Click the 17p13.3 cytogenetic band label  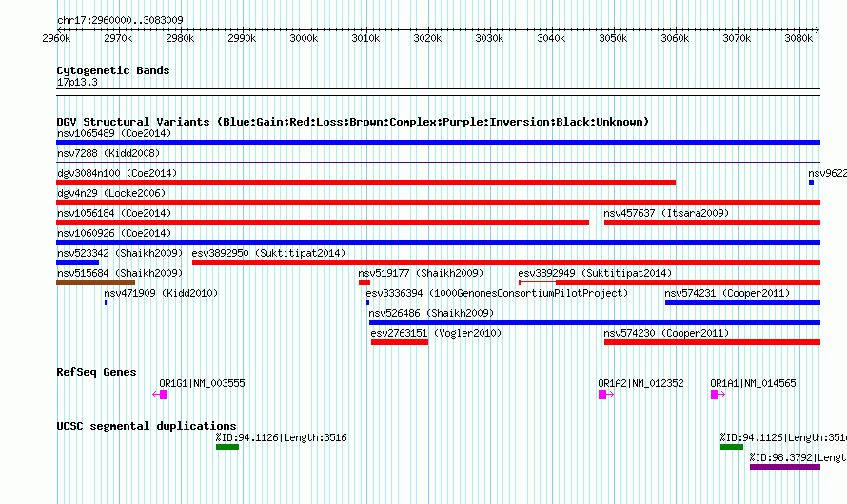click(77, 82)
